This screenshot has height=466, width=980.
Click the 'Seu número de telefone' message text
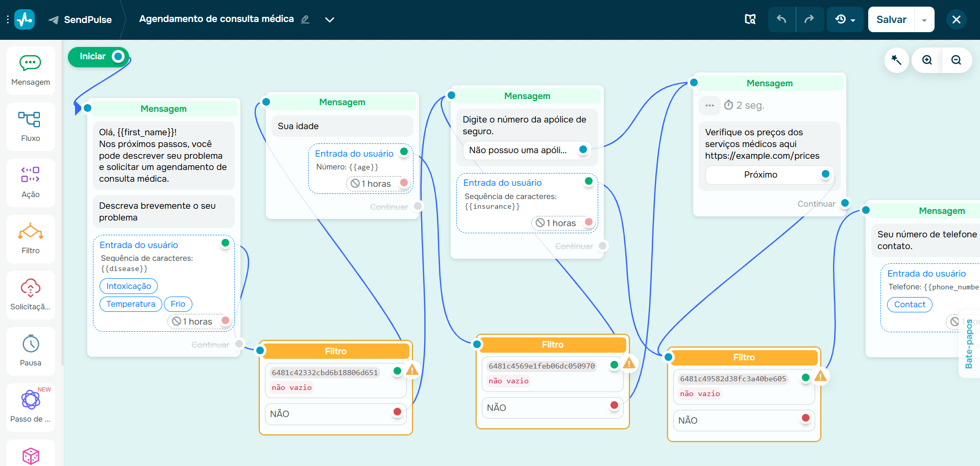click(927, 240)
